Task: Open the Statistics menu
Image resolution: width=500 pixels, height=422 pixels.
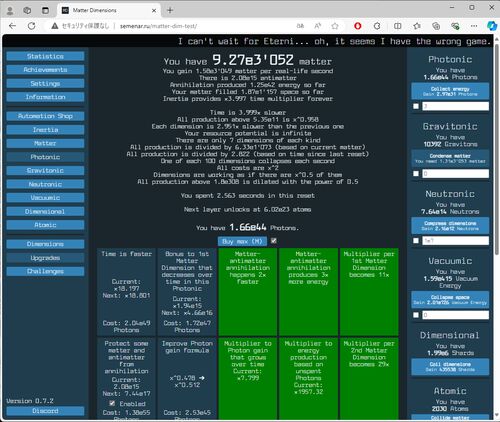Action: tap(45, 56)
